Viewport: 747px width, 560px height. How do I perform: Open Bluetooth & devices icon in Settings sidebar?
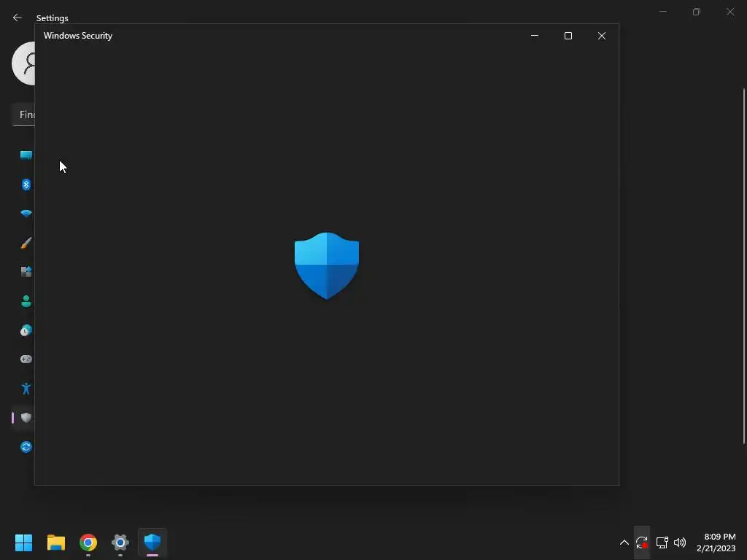click(x=26, y=184)
